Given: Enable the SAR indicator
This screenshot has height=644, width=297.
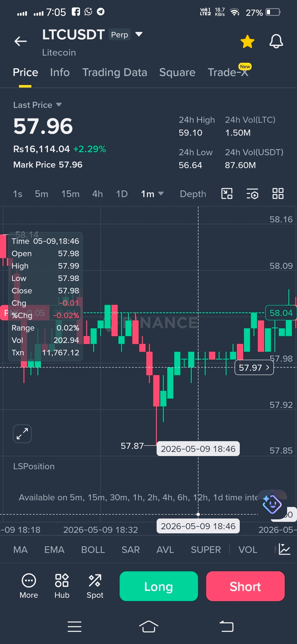Looking at the screenshot, I should (x=131, y=550).
